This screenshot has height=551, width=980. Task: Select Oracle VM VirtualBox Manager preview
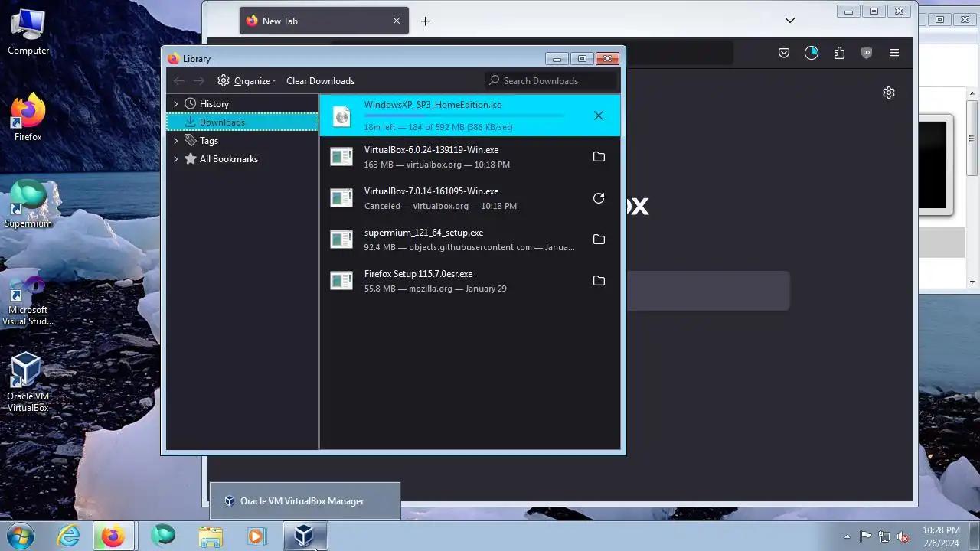(x=305, y=501)
